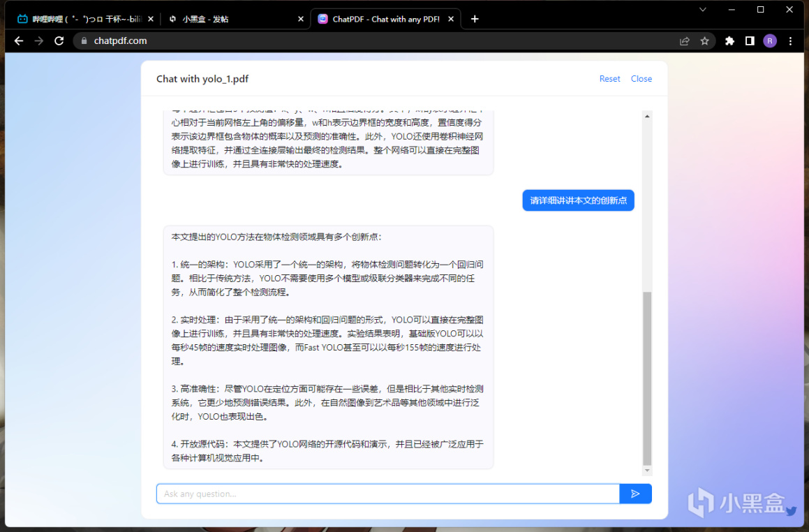Click the Chat with yolo_1.pdf title
Screen dimensions: 809x532
[202, 79]
